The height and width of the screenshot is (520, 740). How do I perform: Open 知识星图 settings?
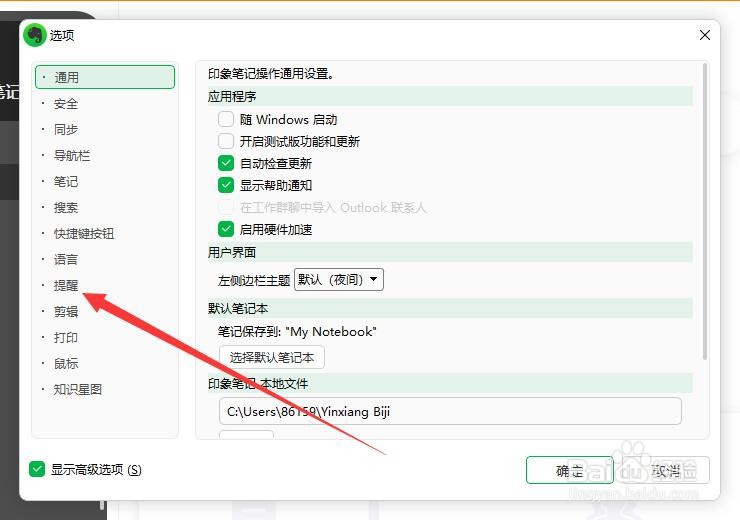(x=78, y=389)
